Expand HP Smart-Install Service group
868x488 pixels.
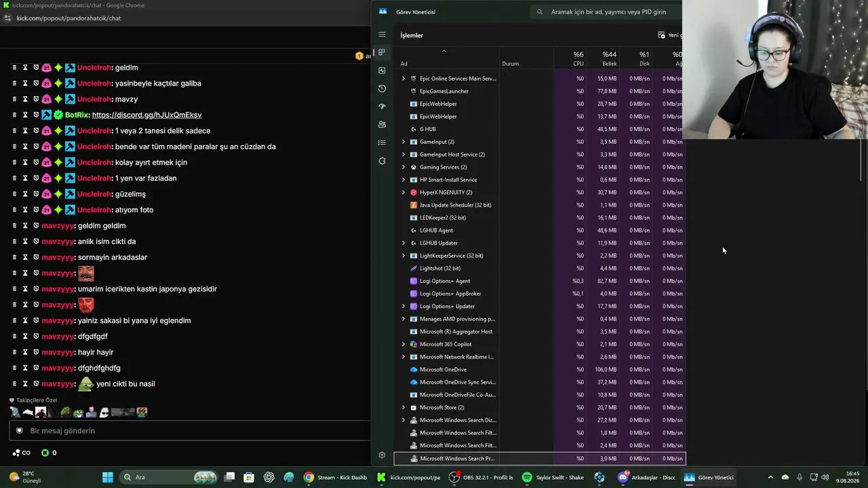[x=403, y=180]
